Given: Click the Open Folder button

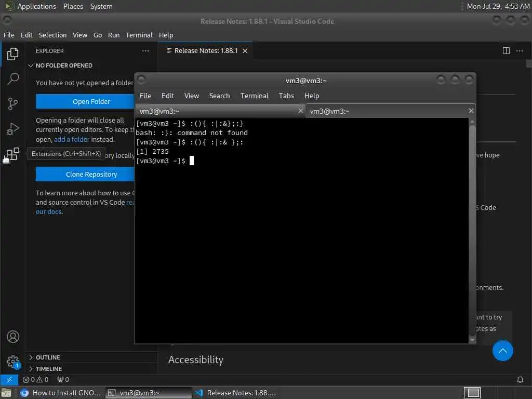Looking at the screenshot, I should [85, 101].
